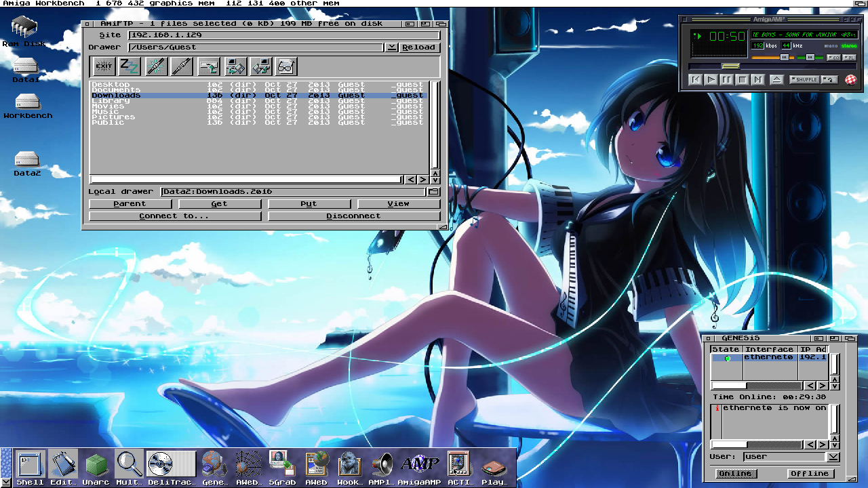The width and height of the screenshot is (868, 488).
Task: Click the Put button in AmiFTP
Action: point(309,204)
